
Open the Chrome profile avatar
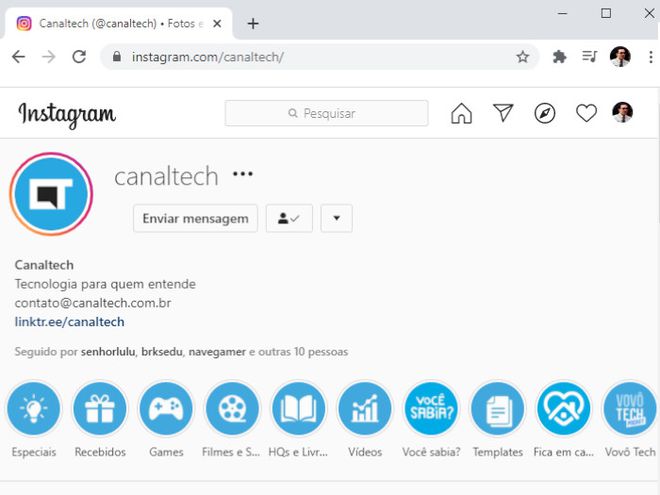click(620, 56)
